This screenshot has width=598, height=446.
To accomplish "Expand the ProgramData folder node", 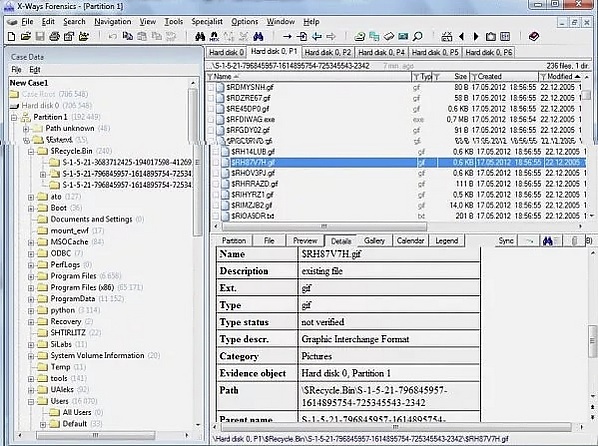I will [31, 299].
